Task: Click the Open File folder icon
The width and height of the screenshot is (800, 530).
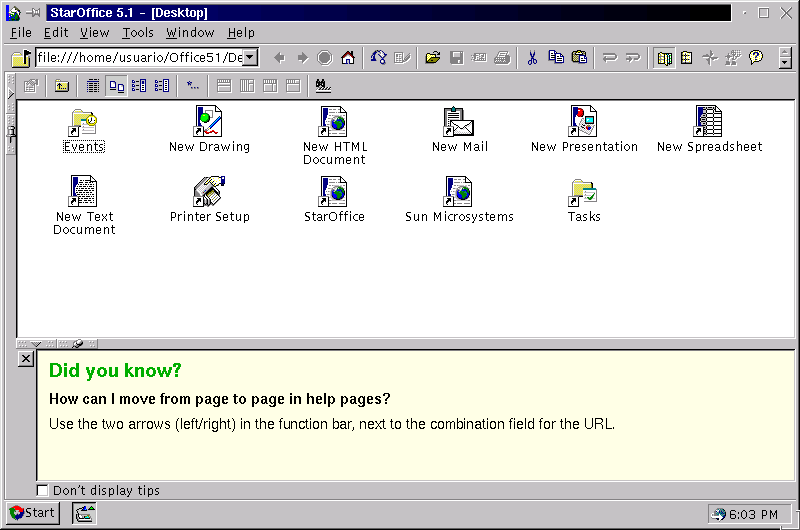Action: click(x=433, y=58)
